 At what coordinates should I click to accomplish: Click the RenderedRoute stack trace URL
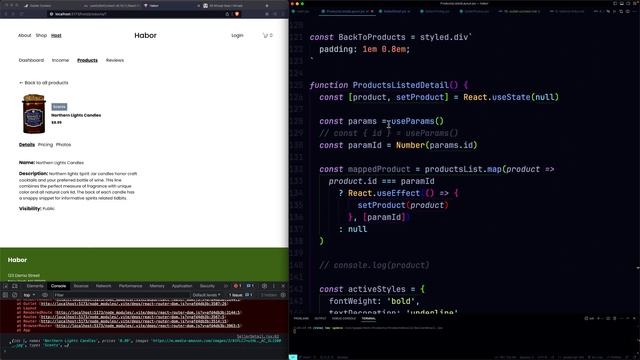point(148,313)
